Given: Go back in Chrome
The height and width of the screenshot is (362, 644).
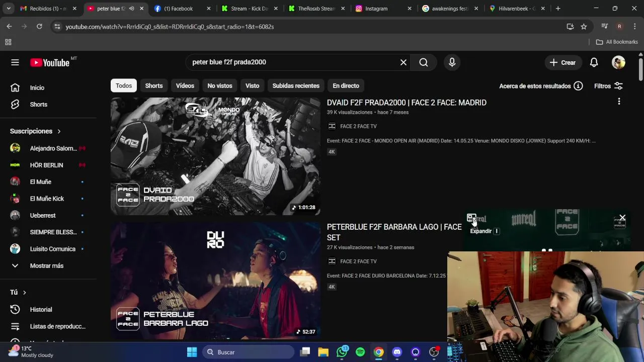Looking at the screenshot, I should click(x=9, y=26).
